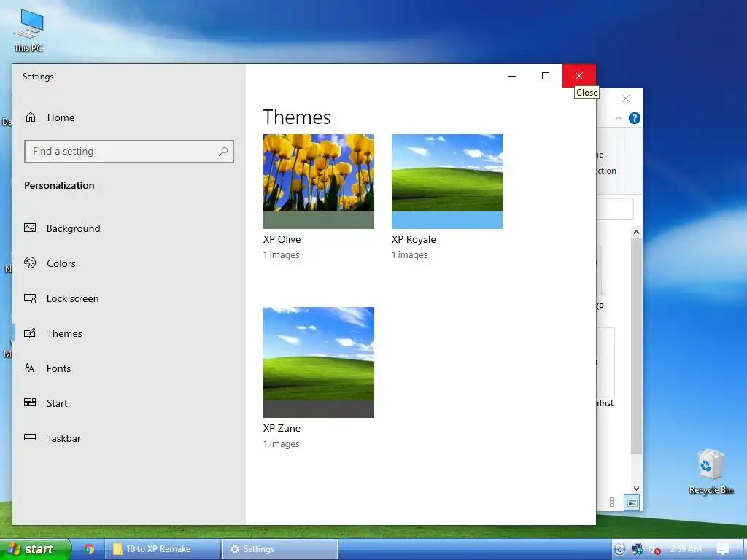Close the Explorer window behind Settings
Viewport: 747px width, 560px height.
[x=626, y=98]
